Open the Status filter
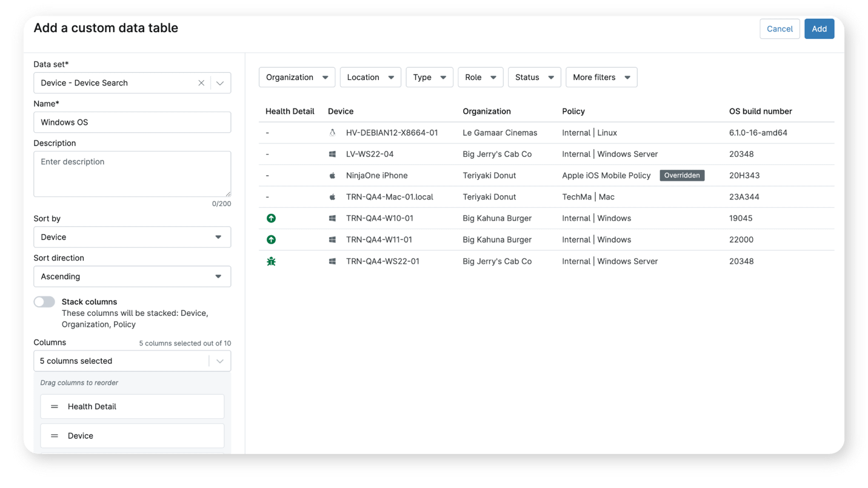Image resolution: width=868 pixels, height=488 pixels. 534,77
